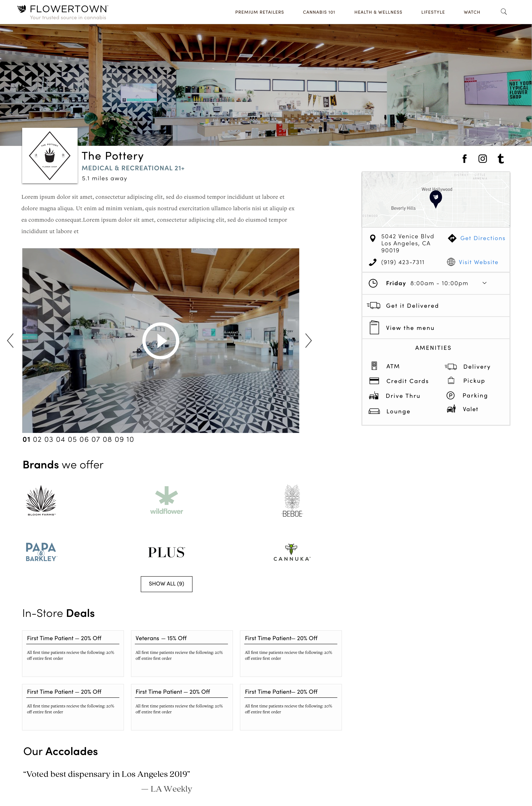
Task: Go to next gallery slide arrow
Action: (308, 341)
